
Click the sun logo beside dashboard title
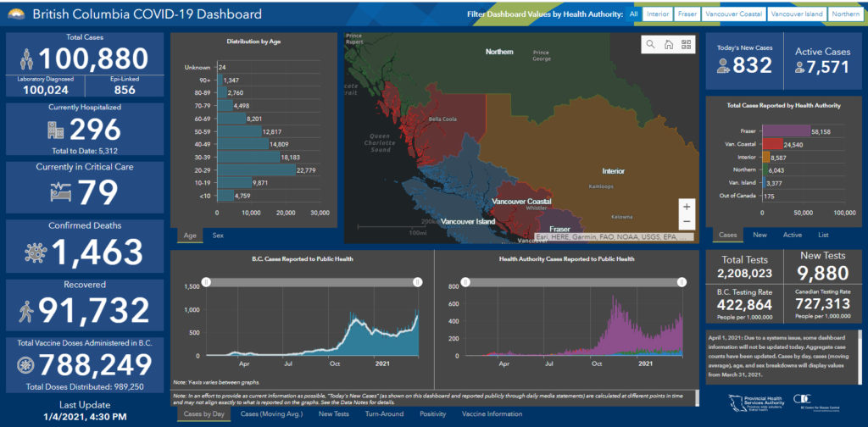pyautogui.click(x=17, y=14)
